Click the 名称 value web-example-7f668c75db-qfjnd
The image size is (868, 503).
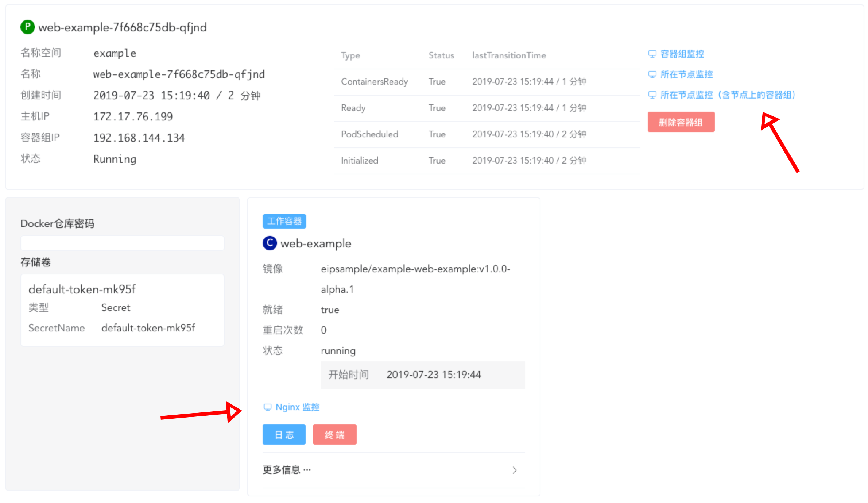point(179,74)
